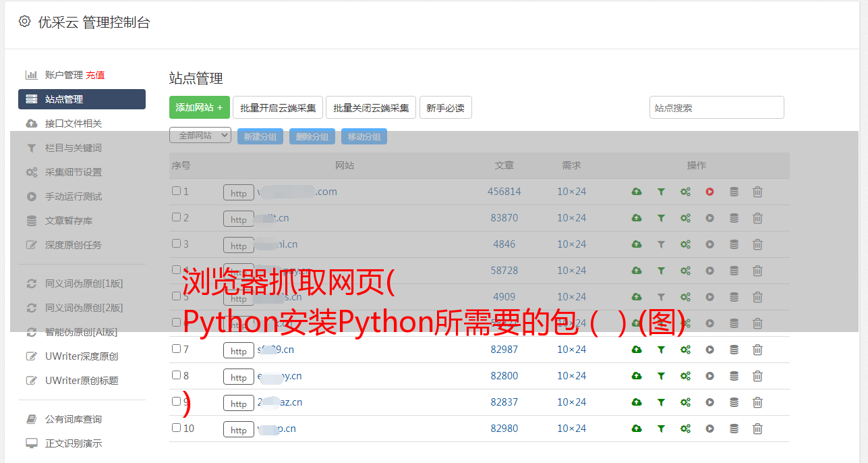Open UWriter原创标题 in the sidebar

click(82, 381)
